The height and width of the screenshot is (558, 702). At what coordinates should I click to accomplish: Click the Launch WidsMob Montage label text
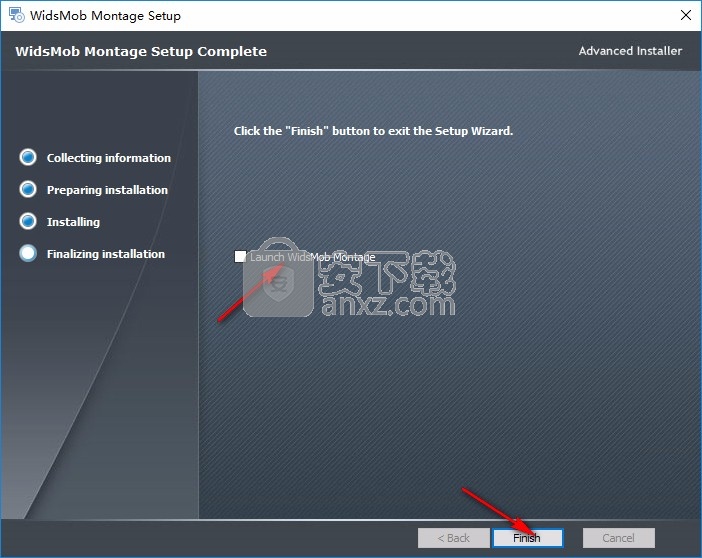pos(313,257)
